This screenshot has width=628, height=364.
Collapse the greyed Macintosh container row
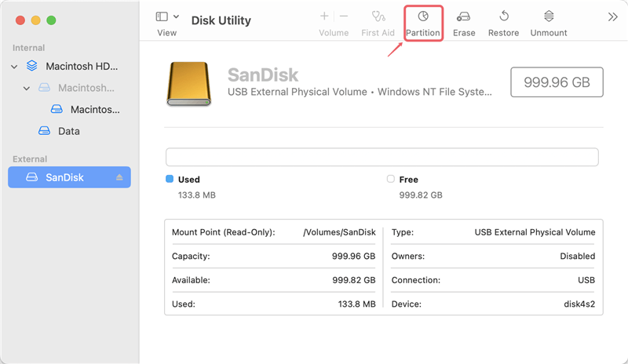(27, 88)
